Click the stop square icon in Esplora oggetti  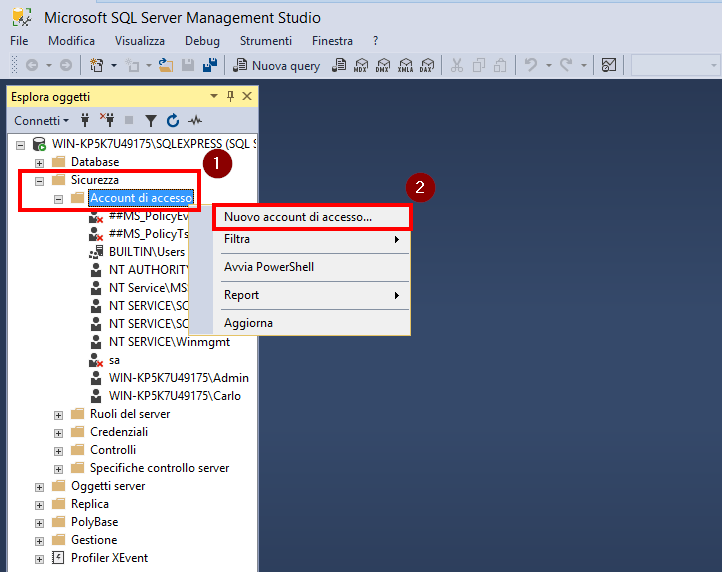tap(129, 121)
